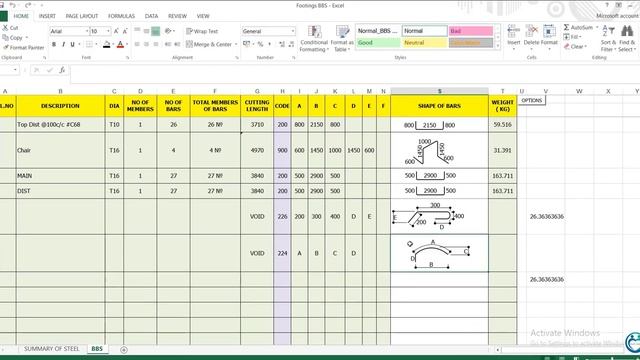Click Align Right icon
Image resolution: width=640 pixels, height=360 pixels.
pos(156,44)
